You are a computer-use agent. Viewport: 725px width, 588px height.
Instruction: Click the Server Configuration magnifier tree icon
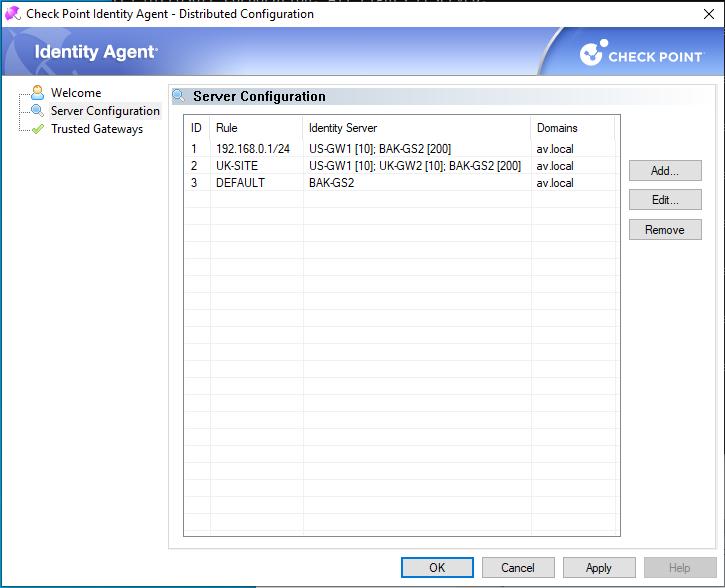pyautogui.click(x=37, y=110)
